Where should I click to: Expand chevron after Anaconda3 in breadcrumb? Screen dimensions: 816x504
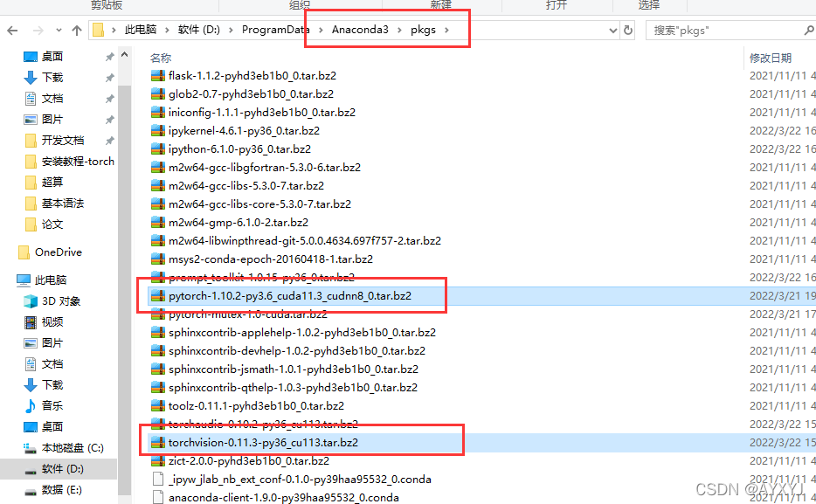399,31
